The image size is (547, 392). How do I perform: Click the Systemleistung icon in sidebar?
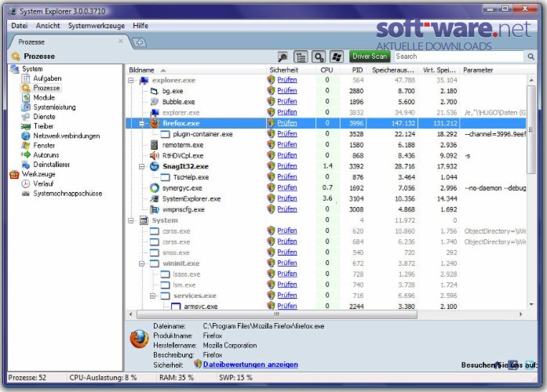[26, 107]
